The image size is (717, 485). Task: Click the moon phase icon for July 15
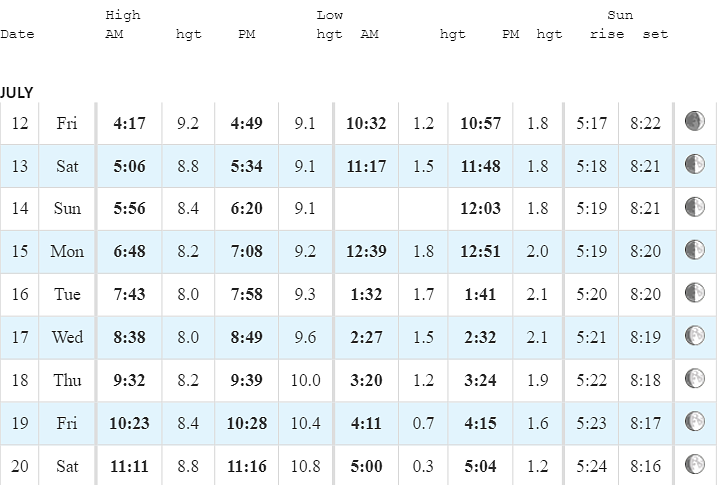coord(694,250)
